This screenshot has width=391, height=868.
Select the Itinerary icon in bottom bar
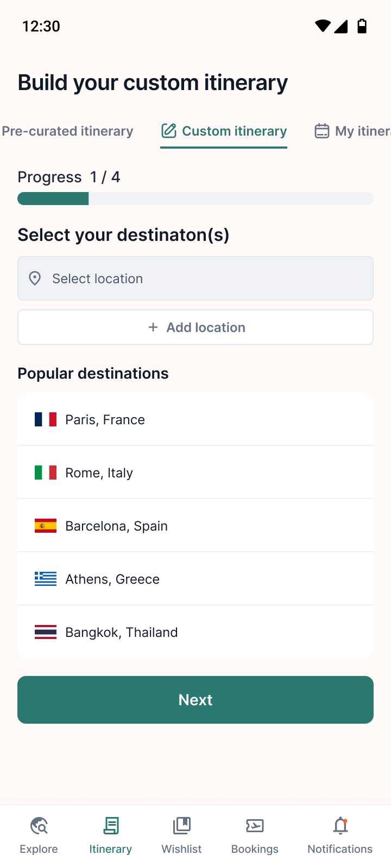tap(110, 825)
